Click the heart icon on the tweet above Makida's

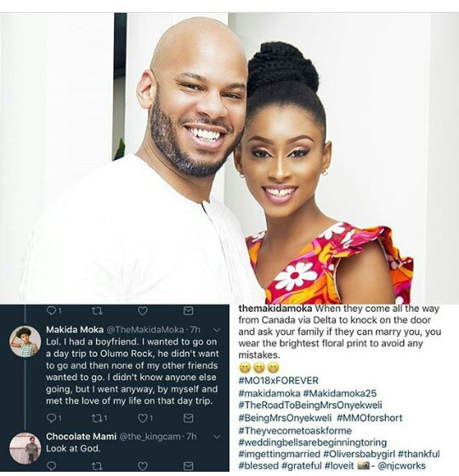(x=143, y=310)
